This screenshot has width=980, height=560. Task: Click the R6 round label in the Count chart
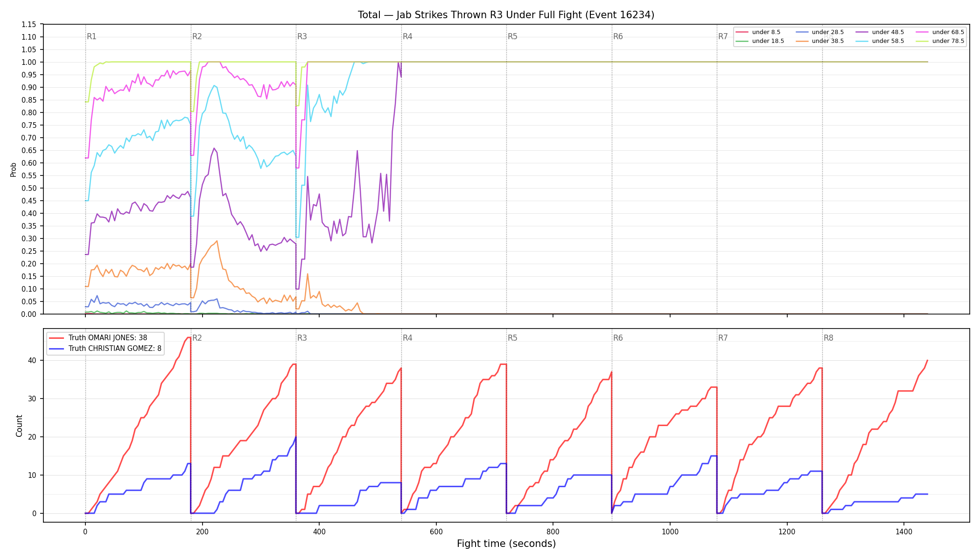618,338
